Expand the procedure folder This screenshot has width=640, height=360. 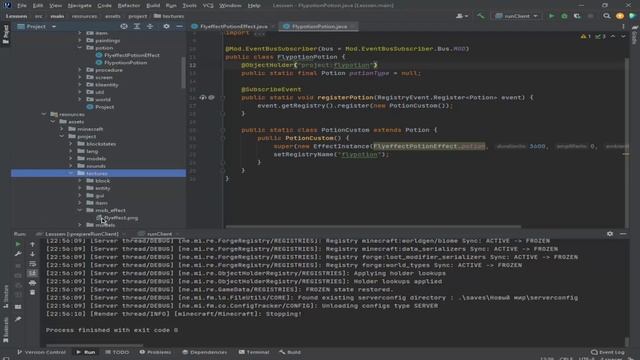[80, 70]
